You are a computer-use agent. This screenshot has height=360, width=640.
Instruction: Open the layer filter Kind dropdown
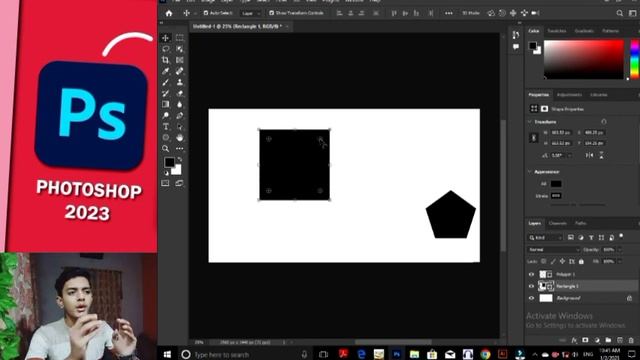[546, 238]
